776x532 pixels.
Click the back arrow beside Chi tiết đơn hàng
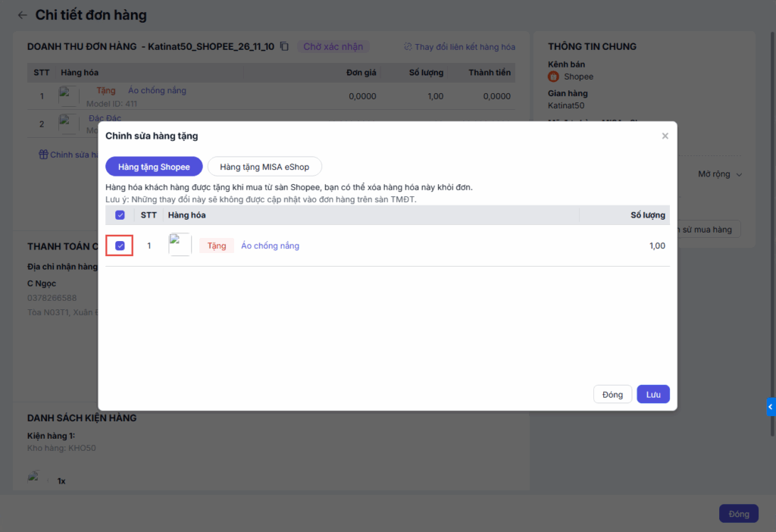click(22, 15)
